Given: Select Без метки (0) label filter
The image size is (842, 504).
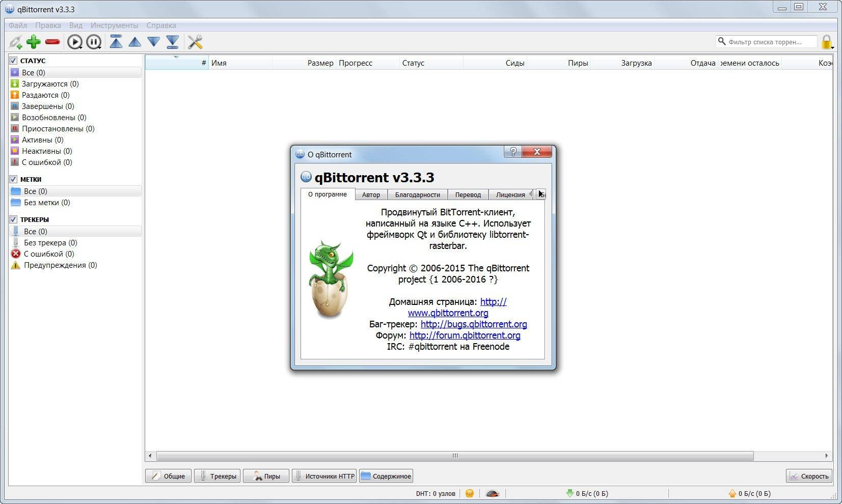Looking at the screenshot, I should 75,202.
